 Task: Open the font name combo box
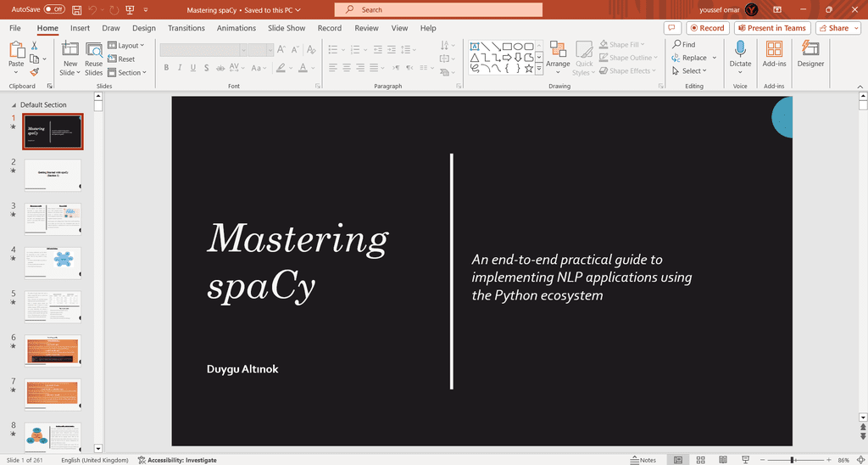(203, 50)
